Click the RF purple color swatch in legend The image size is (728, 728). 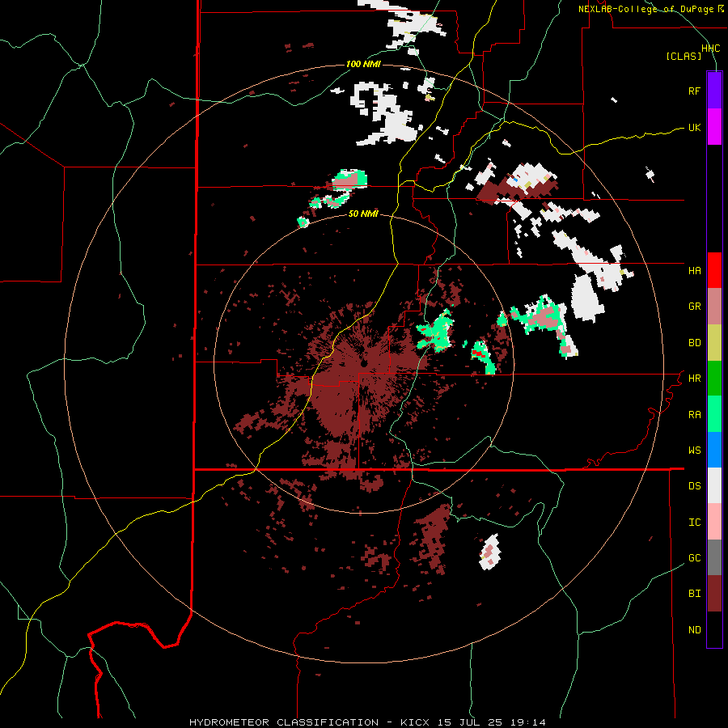[714, 90]
